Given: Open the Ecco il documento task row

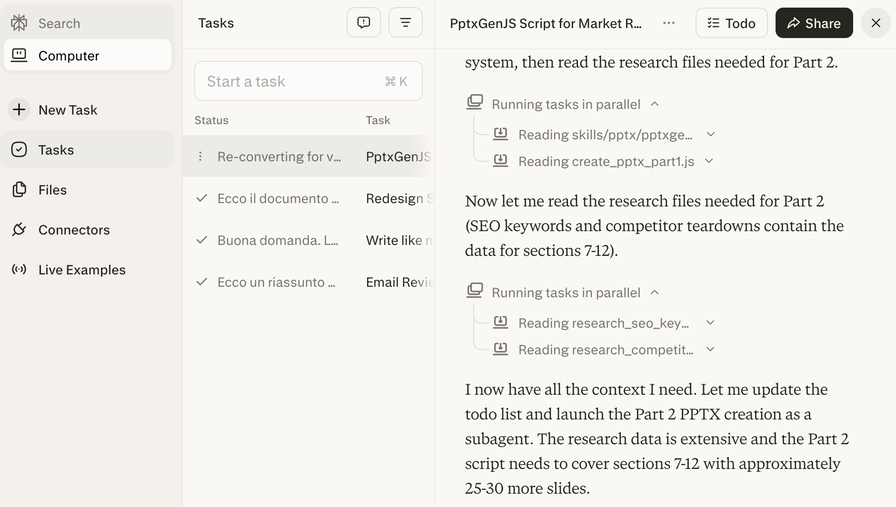Looking at the screenshot, I should 273,199.
